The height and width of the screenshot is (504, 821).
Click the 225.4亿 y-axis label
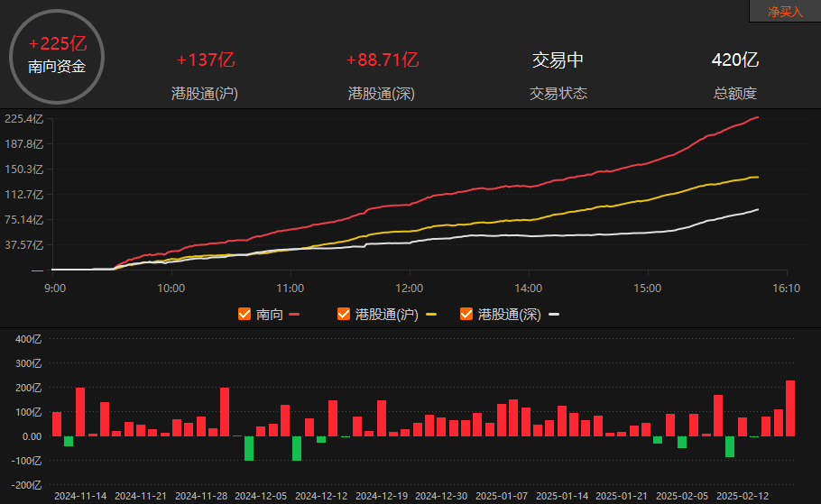[24, 119]
